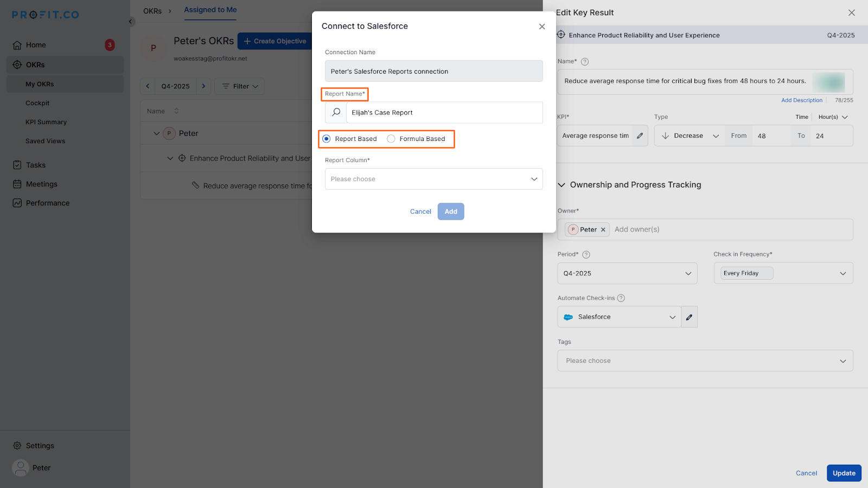868x488 pixels.
Task: Click the Report Name input field
Action: pos(444,112)
